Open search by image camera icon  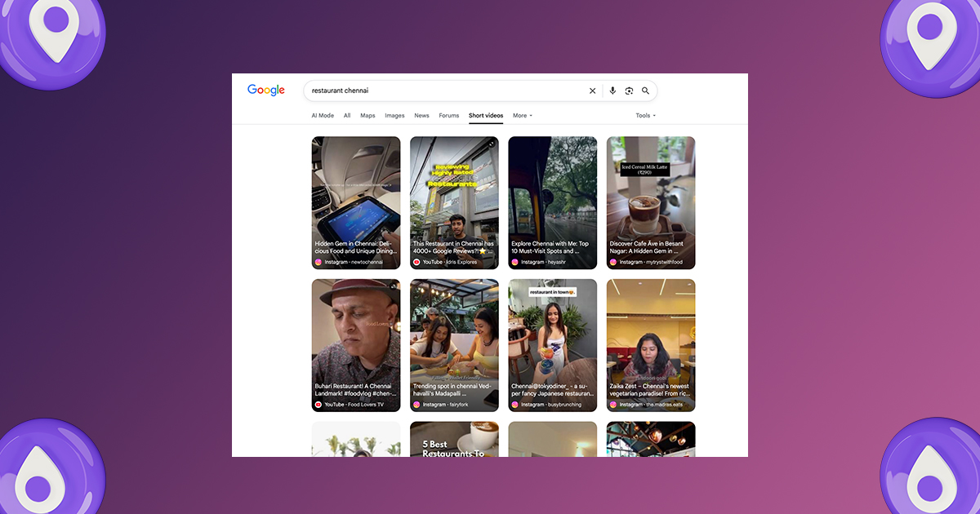click(629, 91)
